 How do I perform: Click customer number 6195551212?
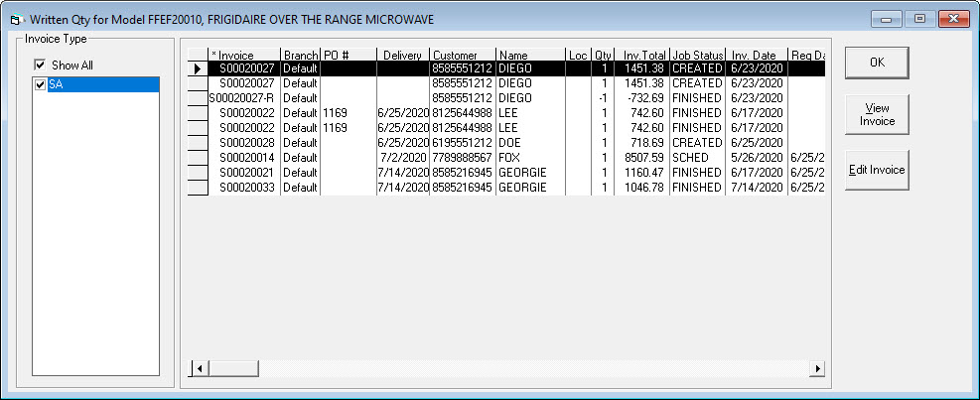(x=463, y=143)
